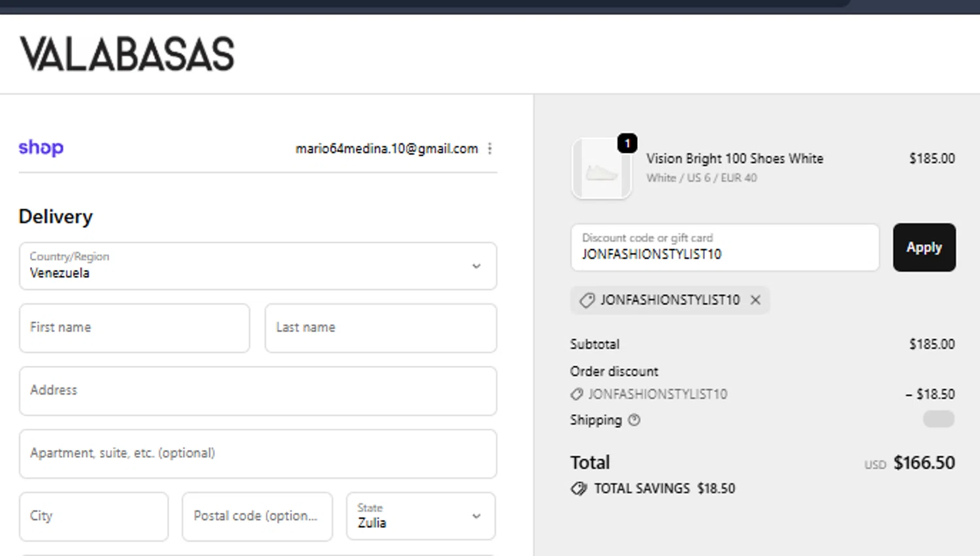Click the – $18.50 discount amount
This screenshot has height=556, width=980.
[x=930, y=394]
